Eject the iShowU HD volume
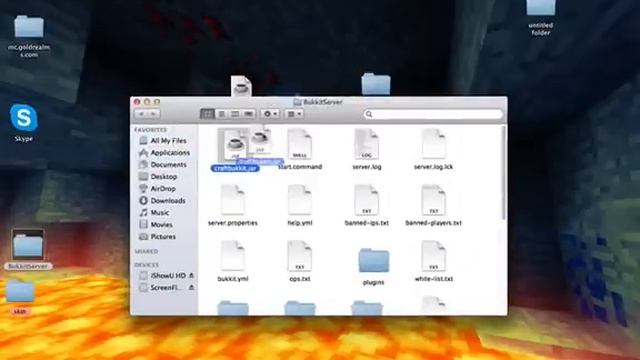The image size is (640, 360). click(x=191, y=276)
